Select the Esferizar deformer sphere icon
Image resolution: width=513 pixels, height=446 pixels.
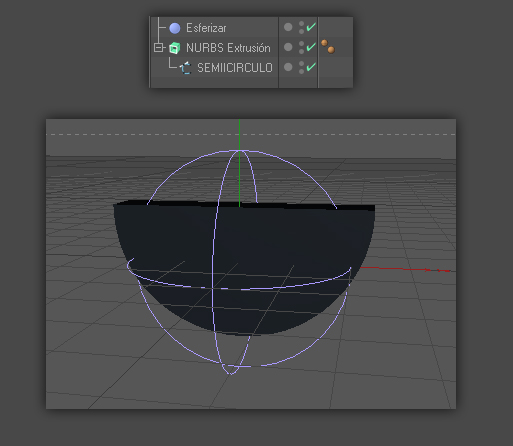175,28
